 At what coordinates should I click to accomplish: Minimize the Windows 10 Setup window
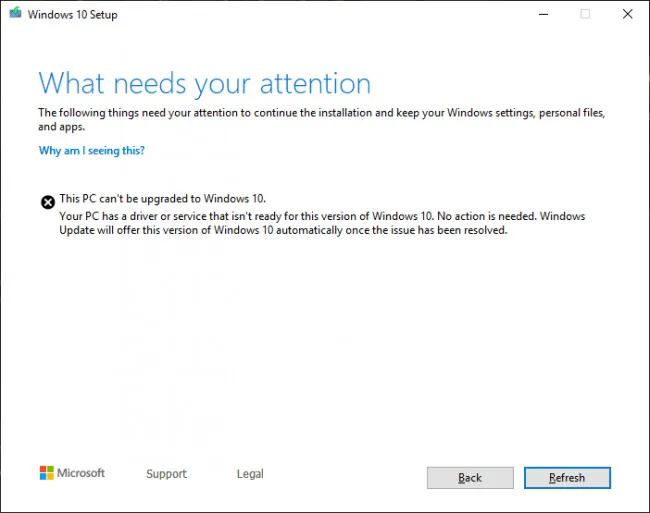[x=543, y=14]
